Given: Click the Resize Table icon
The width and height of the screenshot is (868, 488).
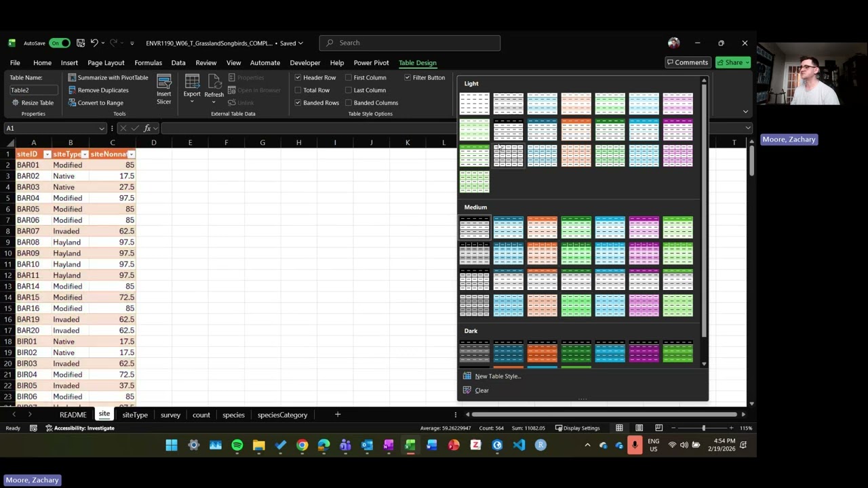Looking at the screenshot, I should tap(16, 103).
